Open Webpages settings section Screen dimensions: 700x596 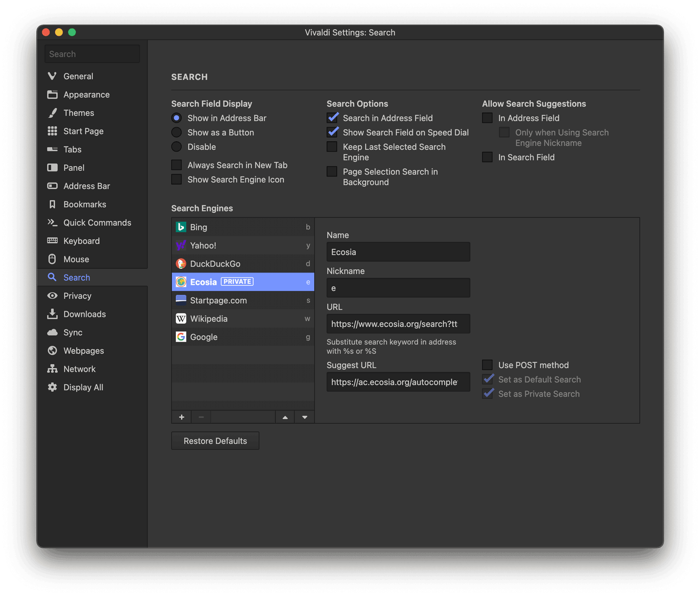[92, 351]
